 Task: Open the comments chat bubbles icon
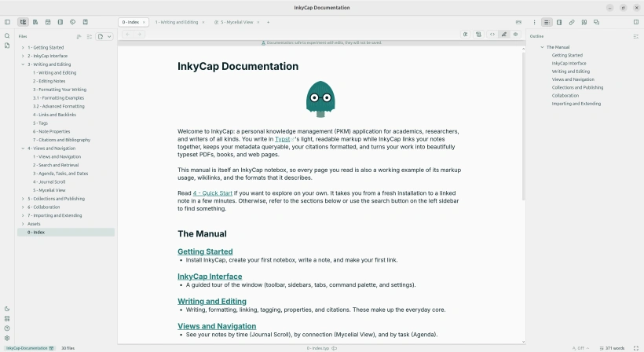point(596,22)
